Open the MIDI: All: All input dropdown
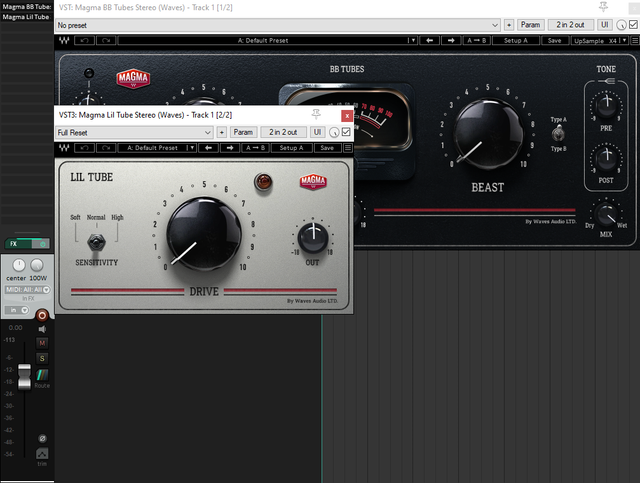This screenshot has height=483, width=640. click(28, 289)
